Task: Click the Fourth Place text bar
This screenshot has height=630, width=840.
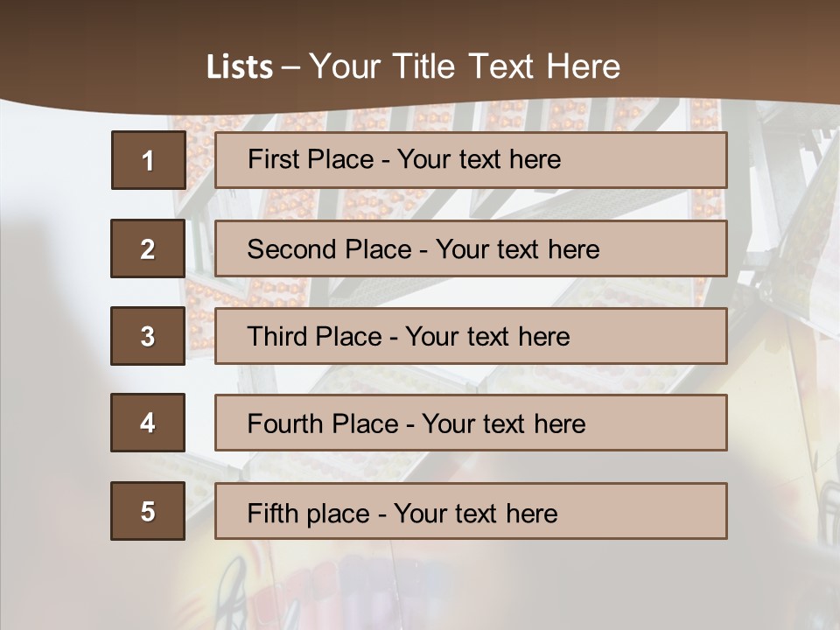Action: click(x=471, y=423)
